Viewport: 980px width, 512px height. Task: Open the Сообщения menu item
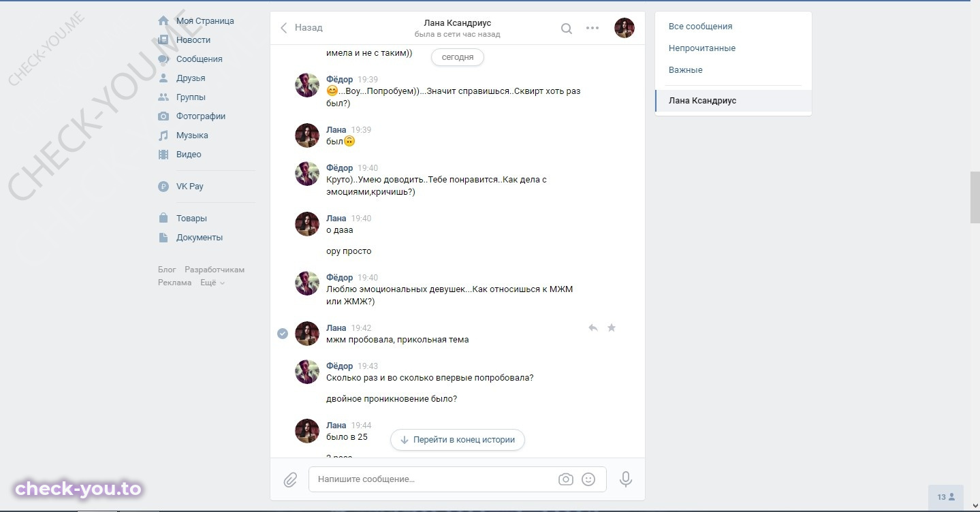coord(200,59)
